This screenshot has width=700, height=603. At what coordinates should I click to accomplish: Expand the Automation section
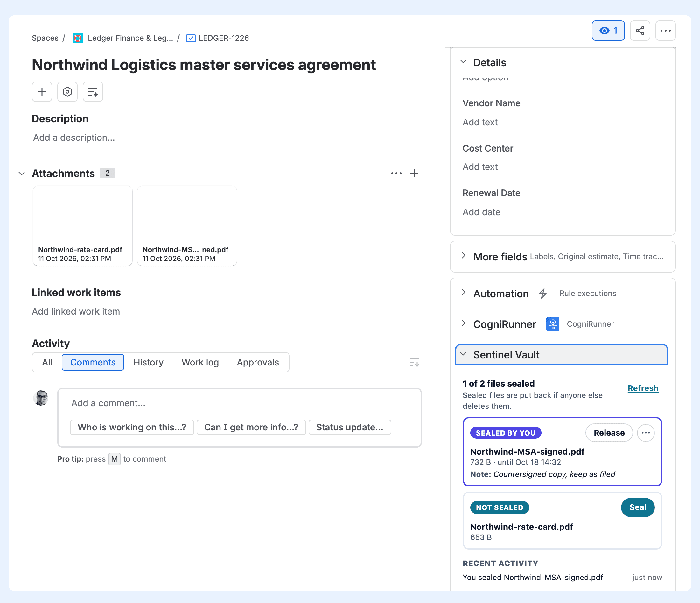464,293
